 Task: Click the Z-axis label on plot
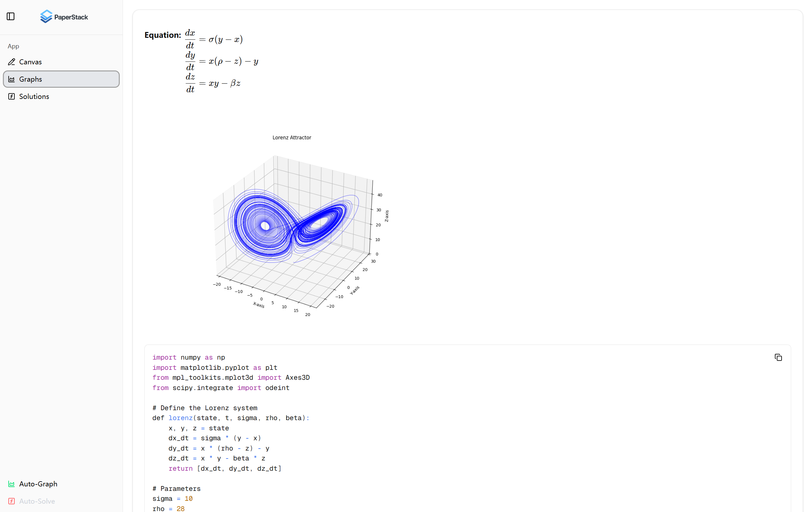(x=386, y=216)
